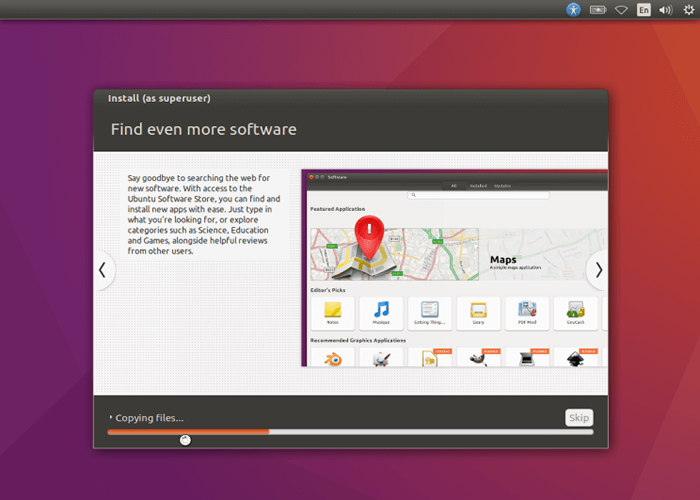
Task: Go to the previous slide arrow
Action: (x=103, y=270)
